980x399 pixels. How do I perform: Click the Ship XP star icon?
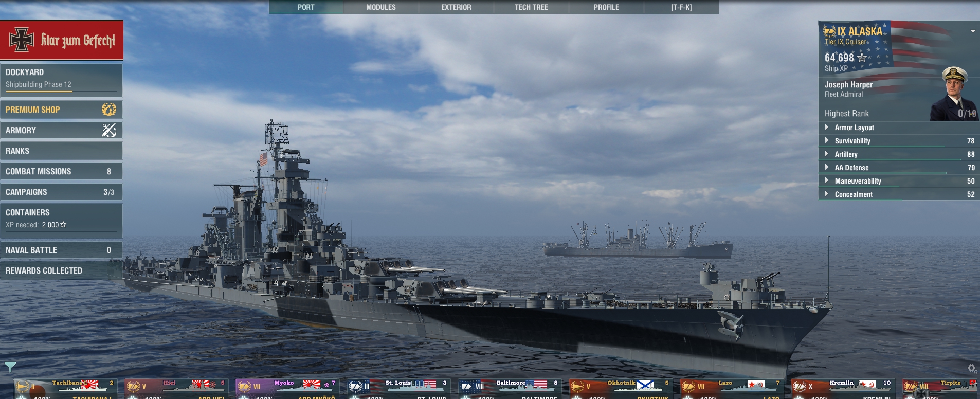[862, 57]
